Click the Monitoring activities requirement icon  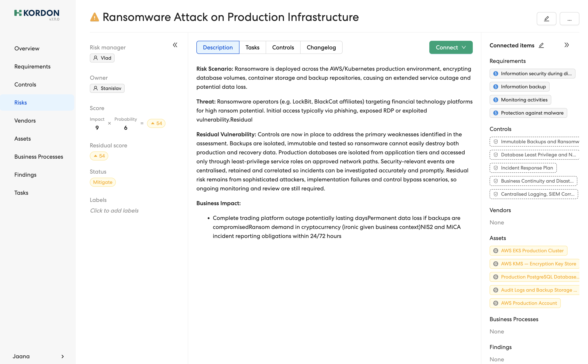click(496, 100)
